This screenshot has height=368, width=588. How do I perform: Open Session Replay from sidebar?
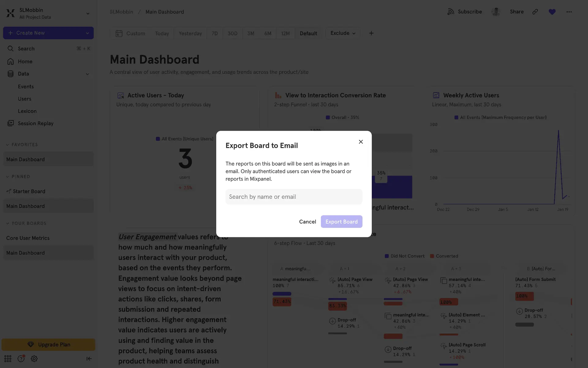[x=36, y=123]
